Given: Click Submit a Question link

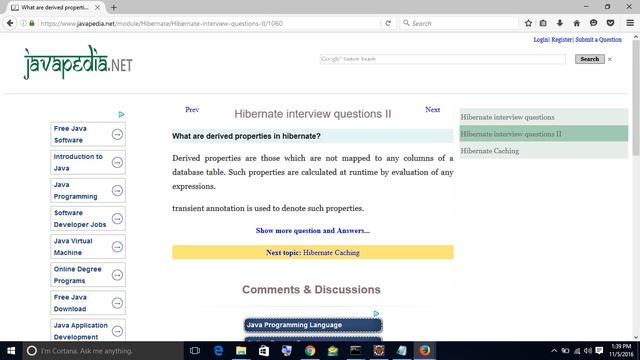Looking at the screenshot, I should coord(598,40).
